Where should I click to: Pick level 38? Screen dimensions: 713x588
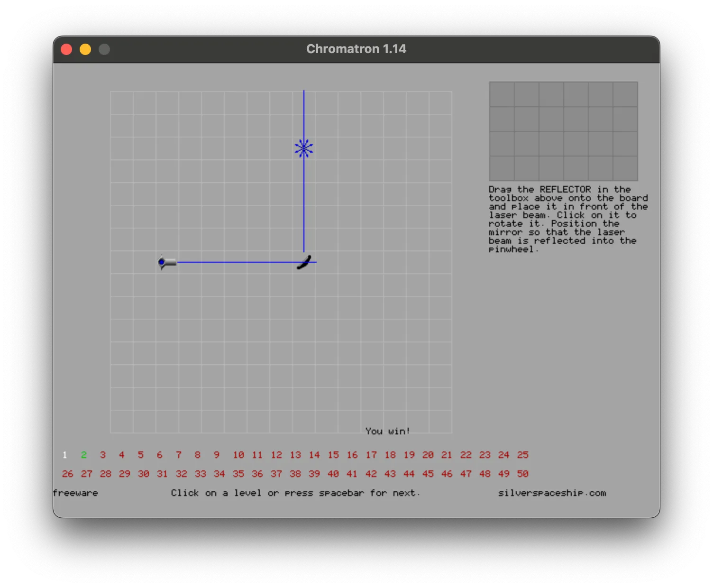[x=295, y=474]
